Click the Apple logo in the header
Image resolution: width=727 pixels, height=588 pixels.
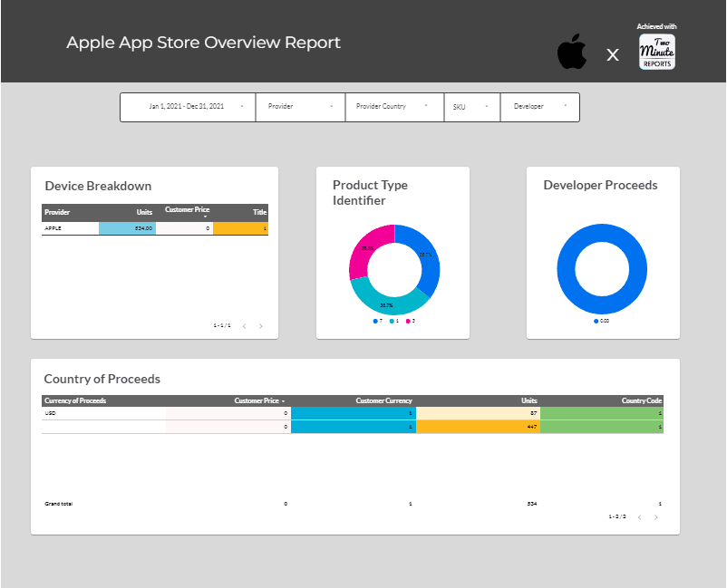tap(572, 52)
